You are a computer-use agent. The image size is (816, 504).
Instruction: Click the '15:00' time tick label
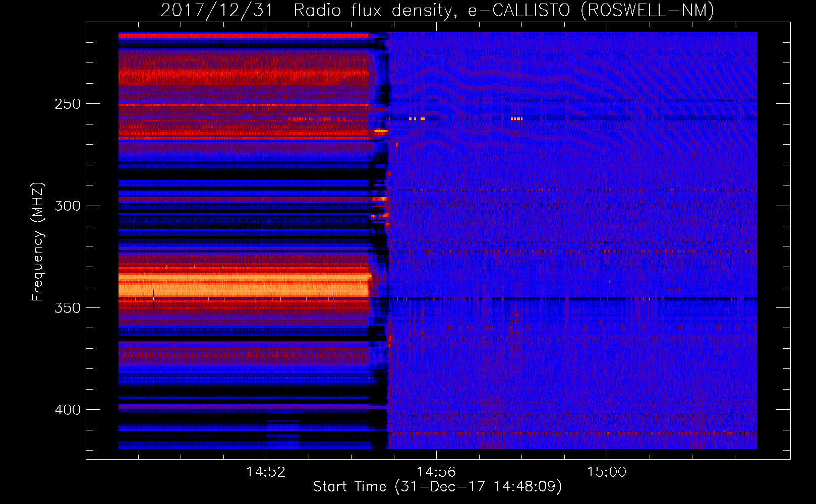pyautogui.click(x=607, y=472)
